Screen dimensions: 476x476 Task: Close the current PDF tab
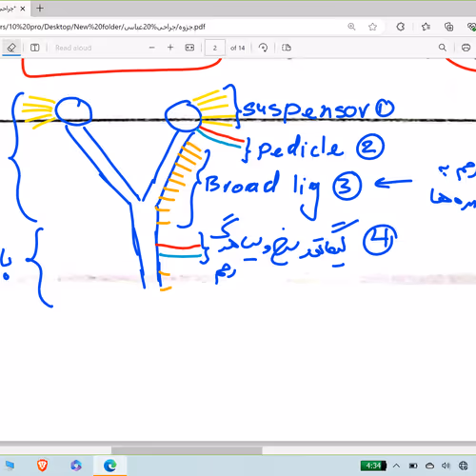tap(23, 9)
